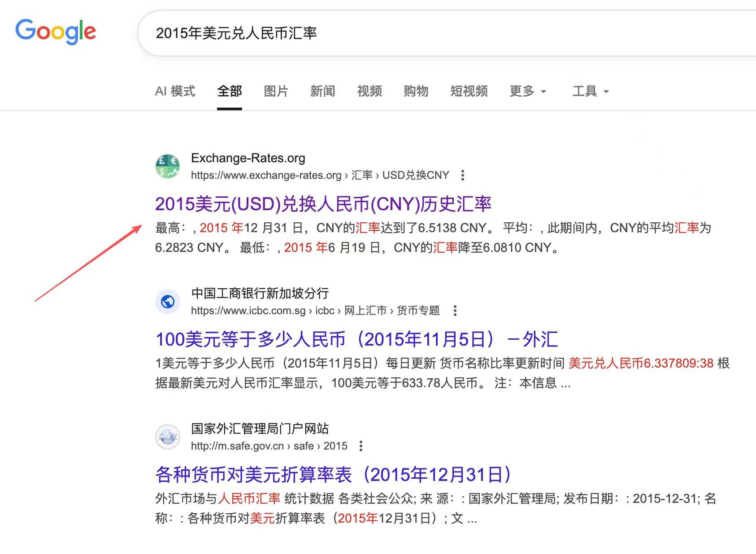Switch to the 图片 tab
756x554 pixels.
click(x=276, y=91)
